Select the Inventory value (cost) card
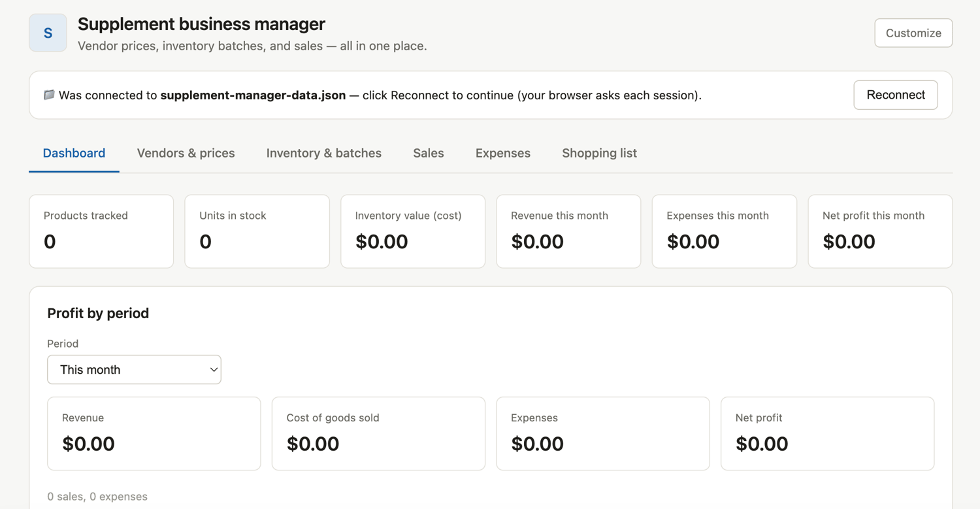Screen dimensions: 980x509 (413, 231)
